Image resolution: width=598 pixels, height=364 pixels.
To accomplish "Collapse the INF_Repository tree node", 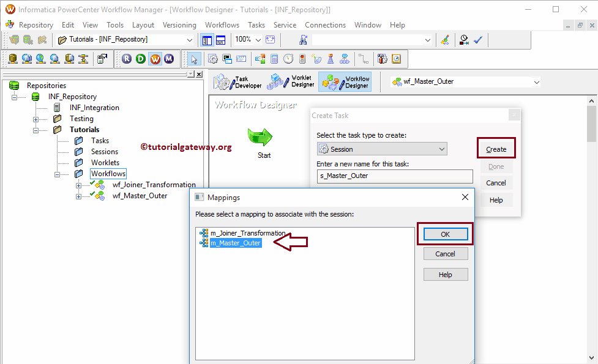I will [x=15, y=97].
